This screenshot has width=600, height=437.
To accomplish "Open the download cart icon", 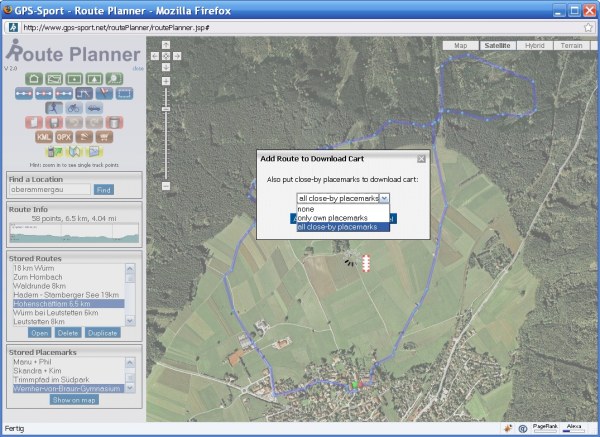I will click(104, 136).
